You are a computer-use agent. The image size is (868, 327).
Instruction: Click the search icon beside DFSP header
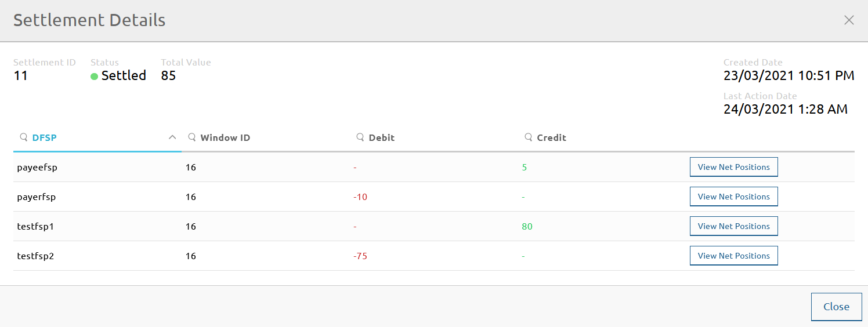(24, 137)
